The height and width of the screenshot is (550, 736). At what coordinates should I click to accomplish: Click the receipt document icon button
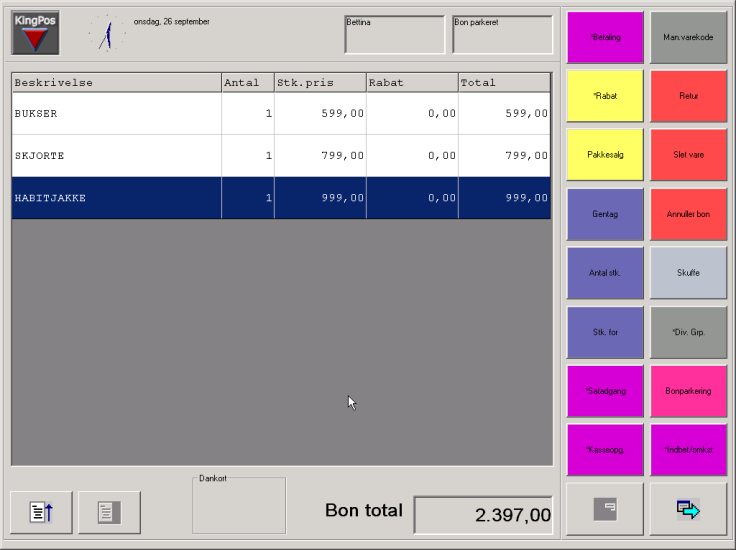pos(109,512)
